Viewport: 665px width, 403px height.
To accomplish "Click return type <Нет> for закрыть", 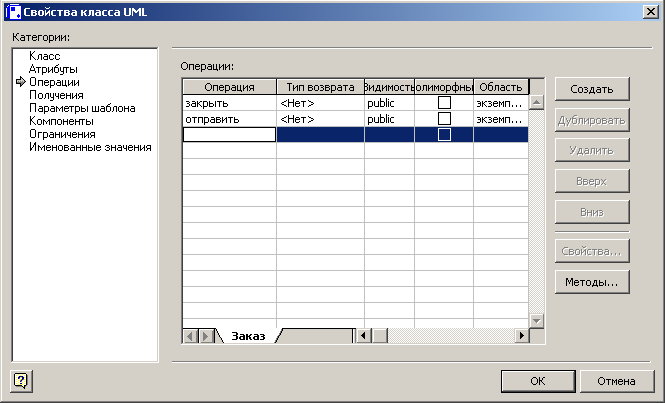I will [320, 103].
